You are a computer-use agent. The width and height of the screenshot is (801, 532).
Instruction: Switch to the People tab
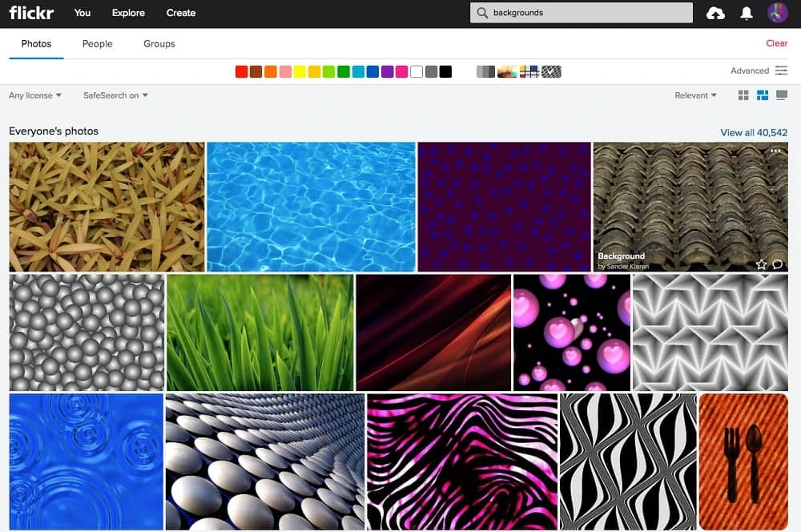click(x=97, y=44)
